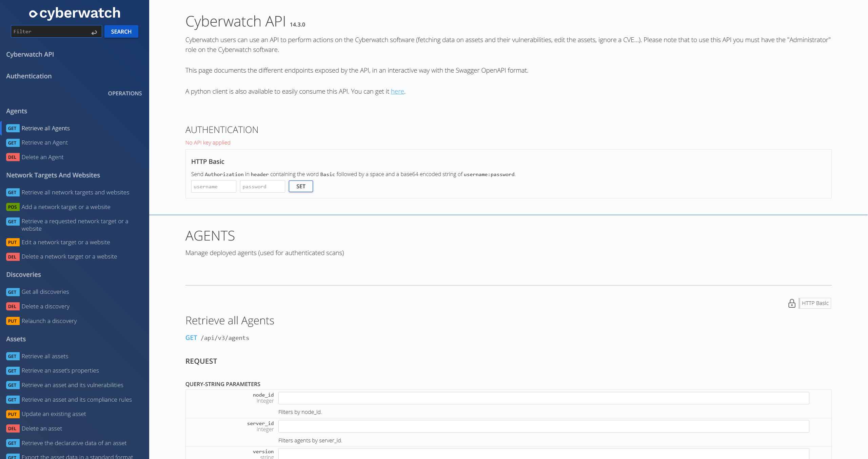The width and height of the screenshot is (868, 459).
Task: Click the password input field
Action: (x=262, y=187)
